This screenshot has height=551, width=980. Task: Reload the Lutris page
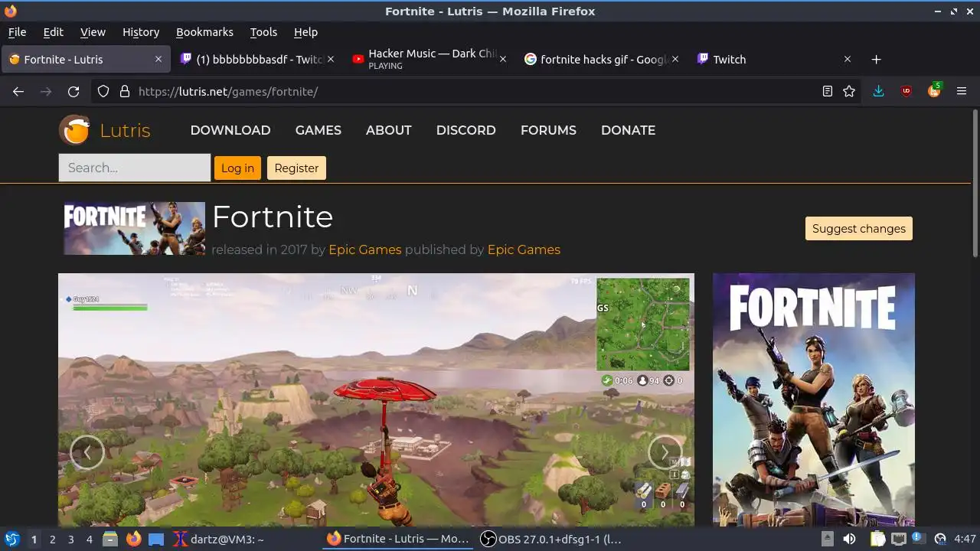tap(73, 91)
